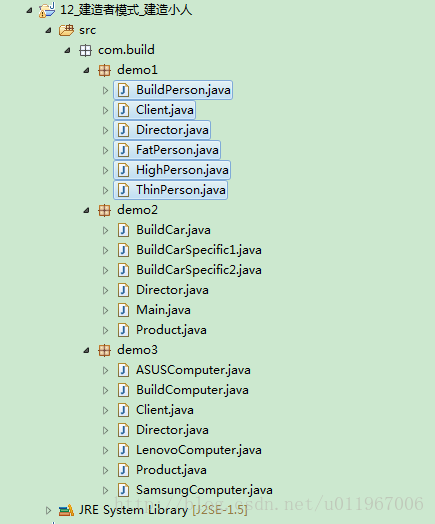Click the project icon for 12_建造者模式_建造小人

(47, 10)
